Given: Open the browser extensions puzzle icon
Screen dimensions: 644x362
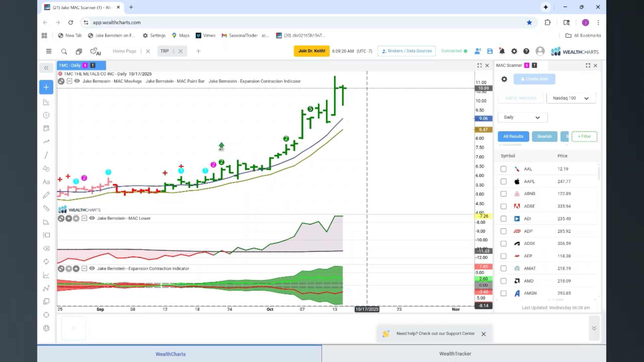Looking at the screenshot, I should 547,22.
